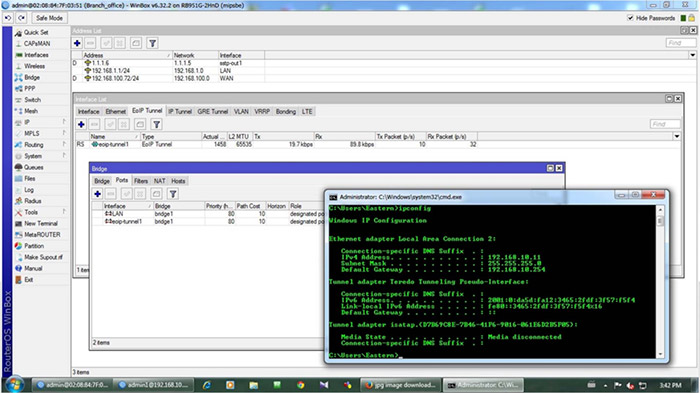Click the redo arrow in WinBox toolbar
The image size is (700, 393).
click(21, 18)
